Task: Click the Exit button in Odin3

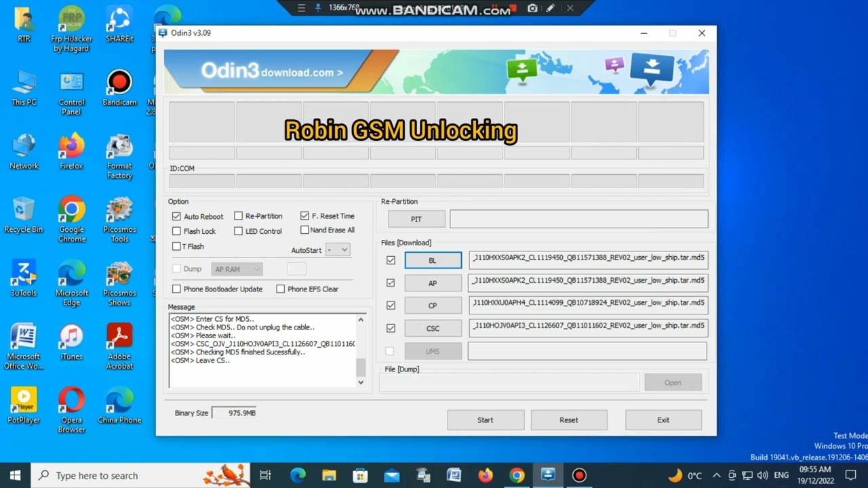Action: [663, 420]
